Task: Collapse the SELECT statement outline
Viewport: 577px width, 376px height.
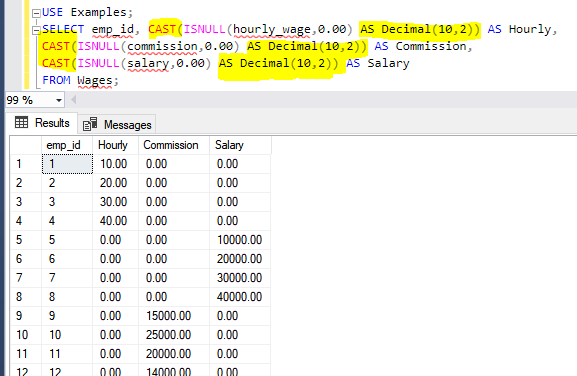Action: click(x=36, y=30)
